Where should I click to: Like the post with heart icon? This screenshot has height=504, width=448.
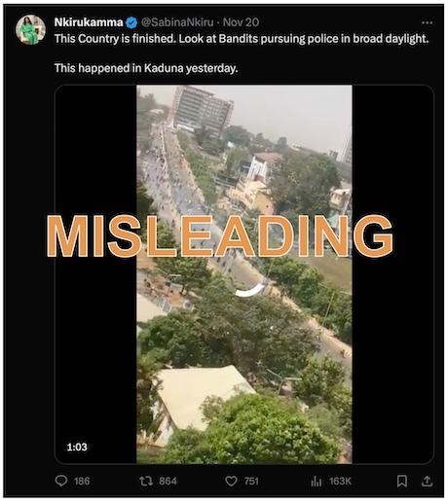pyautogui.click(x=231, y=481)
